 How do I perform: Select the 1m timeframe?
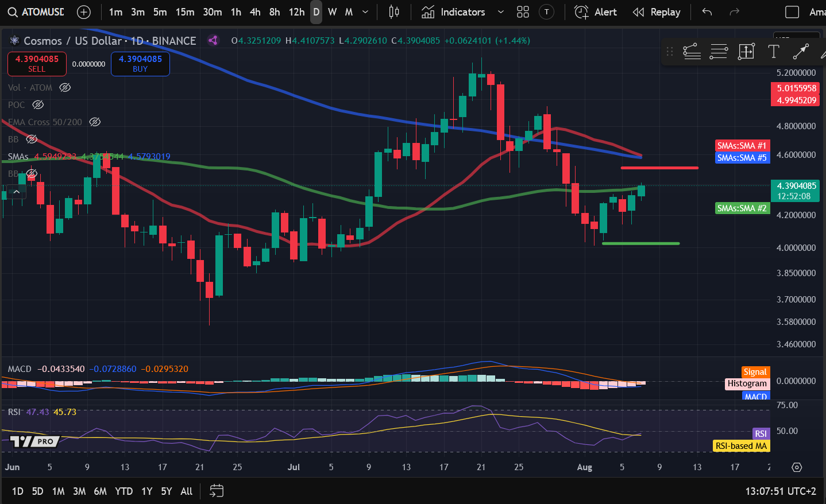[x=116, y=12]
